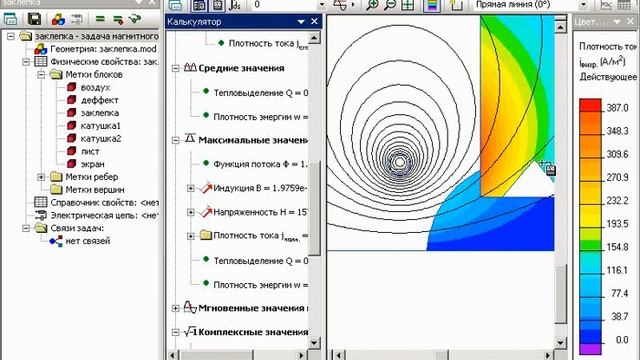
Task: Open the Калькулятор panel menu arrow
Action: [x=301, y=22]
